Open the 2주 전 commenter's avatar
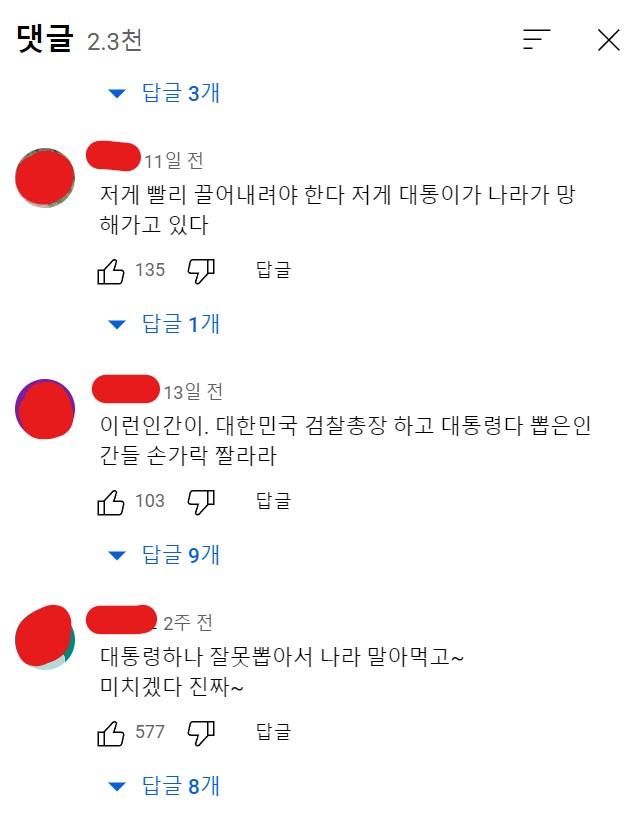The image size is (628, 822). point(45,639)
